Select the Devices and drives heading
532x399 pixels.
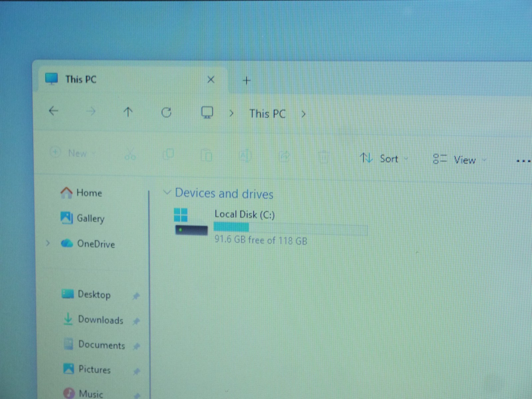tap(224, 194)
